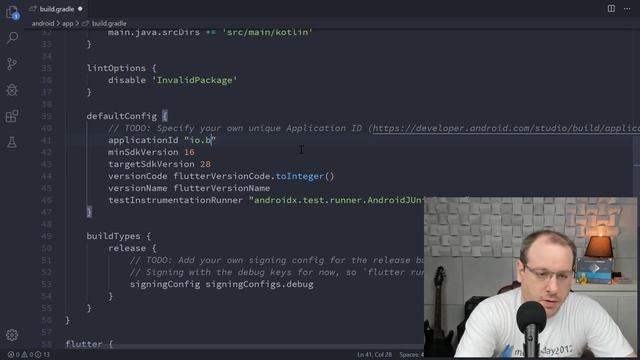Screen dimensions: 640x360
Task: Click the lintOptions block name
Action: [116, 68]
